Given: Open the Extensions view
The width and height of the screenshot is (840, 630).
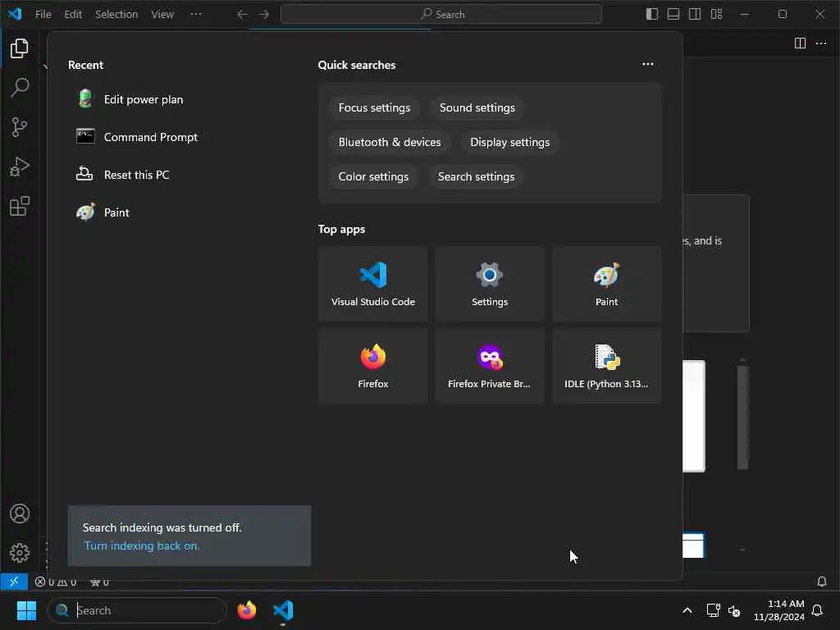Looking at the screenshot, I should click(x=20, y=206).
